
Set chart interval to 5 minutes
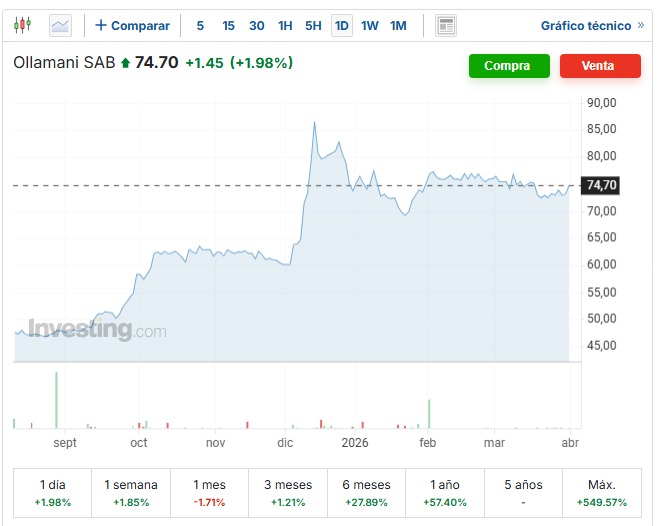point(200,25)
